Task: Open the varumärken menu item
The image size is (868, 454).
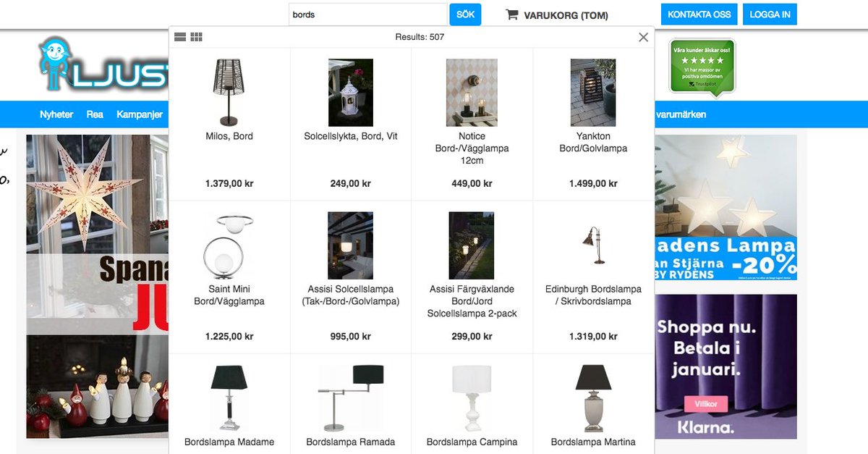Action: pyautogui.click(x=681, y=114)
